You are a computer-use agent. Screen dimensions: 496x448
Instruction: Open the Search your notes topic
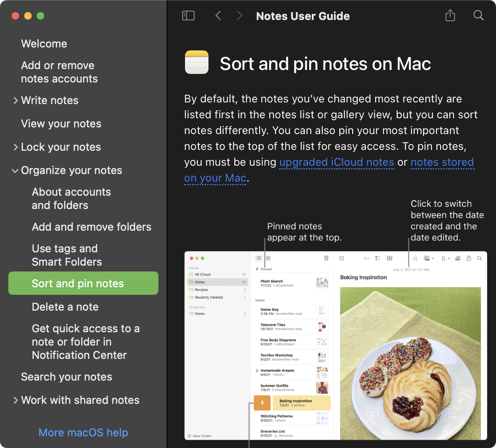pyautogui.click(x=66, y=377)
